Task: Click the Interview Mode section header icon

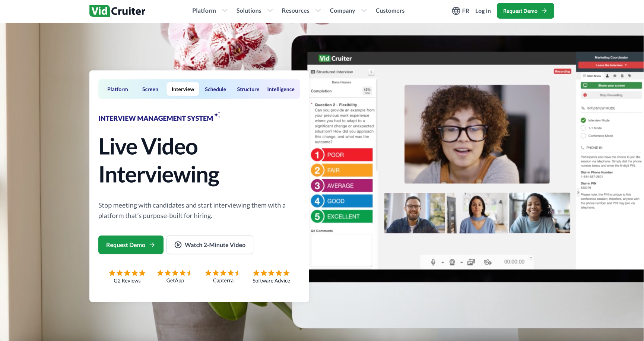Action: [x=583, y=108]
